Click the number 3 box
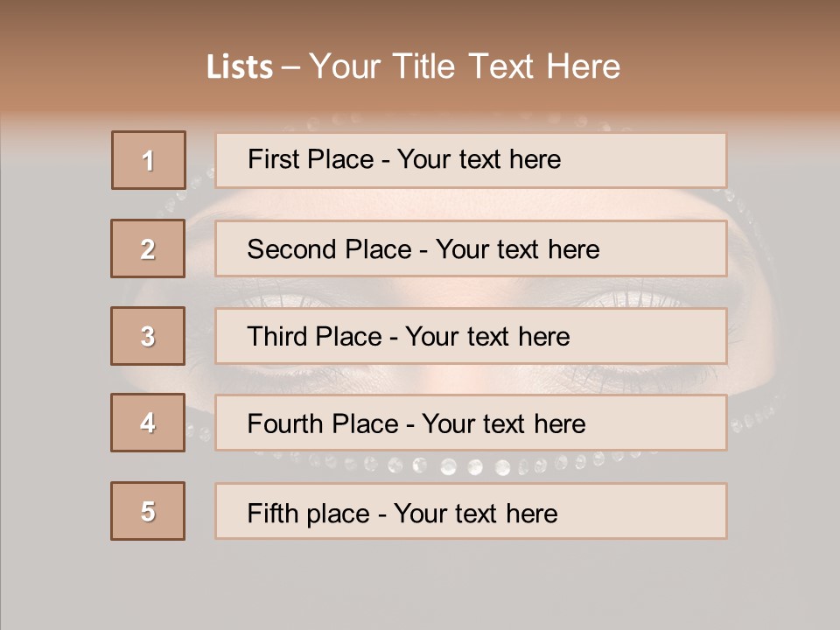Image resolution: width=840 pixels, height=630 pixels. coord(148,336)
